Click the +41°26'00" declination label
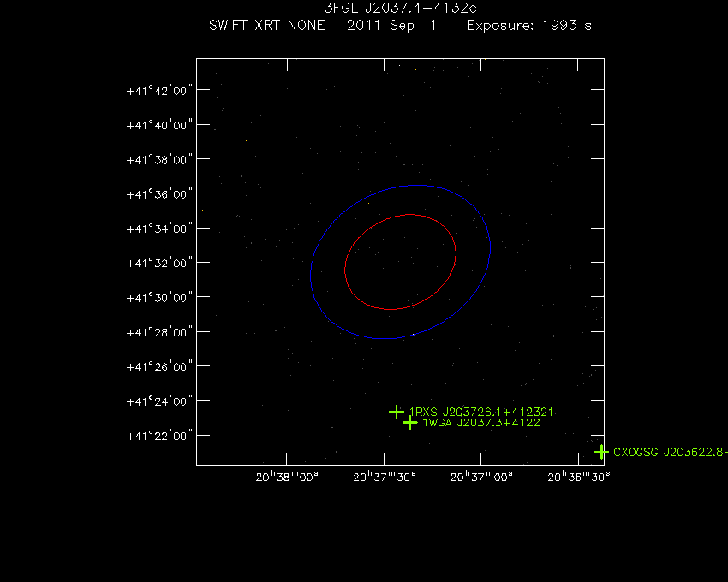728x582 pixels. pyautogui.click(x=159, y=366)
